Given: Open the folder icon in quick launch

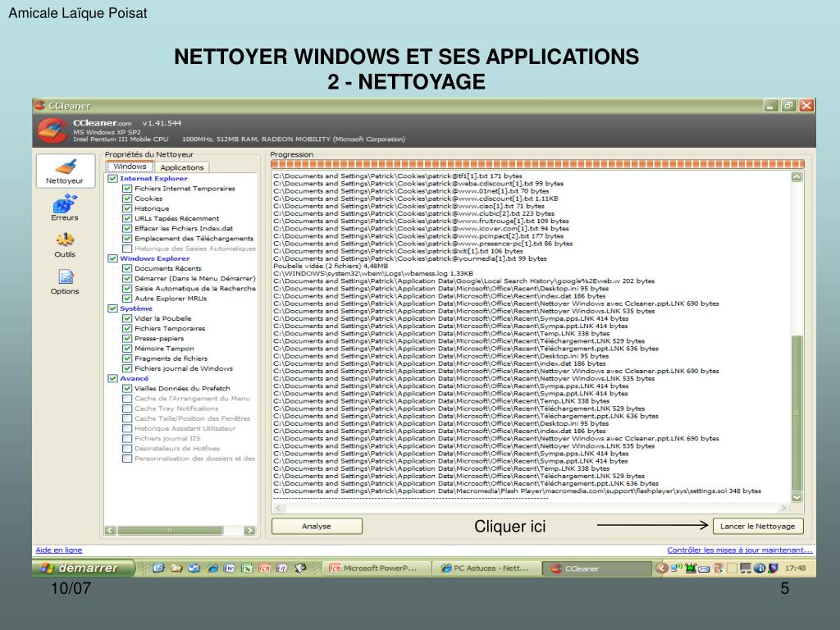Looking at the screenshot, I should [x=176, y=568].
